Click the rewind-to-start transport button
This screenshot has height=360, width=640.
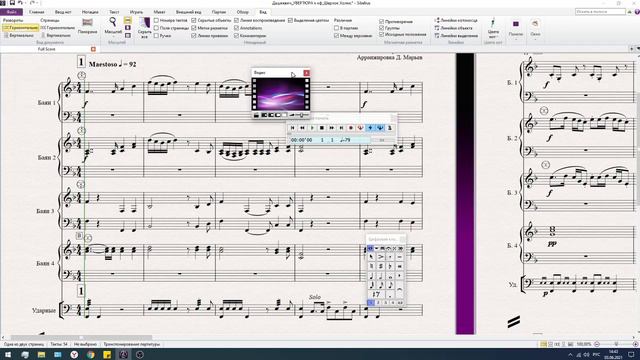click(292, 128)
